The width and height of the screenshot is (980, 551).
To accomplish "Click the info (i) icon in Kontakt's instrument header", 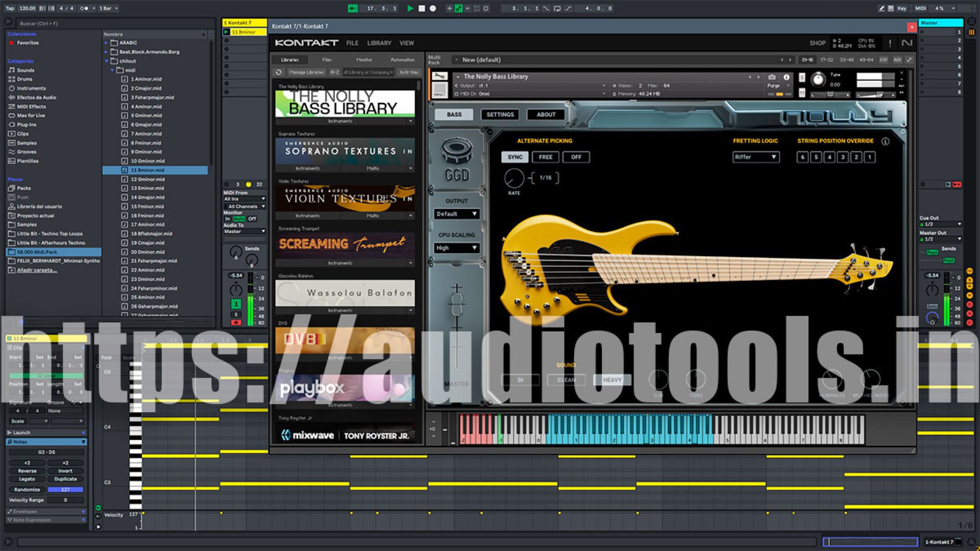I will (786, 77).
